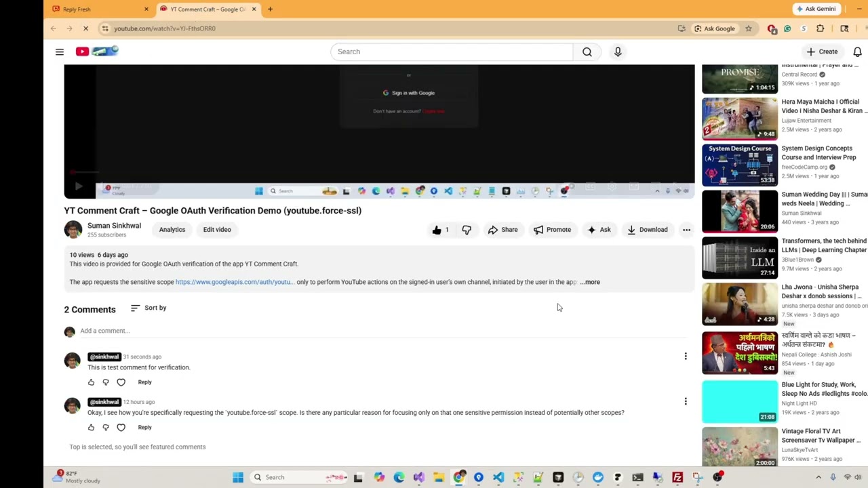Dislike the 12-hours-ago comment about scopes

coord(106,428)
